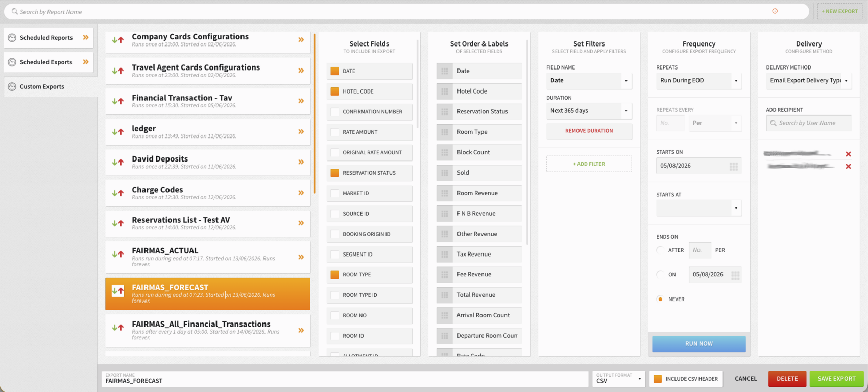Open the Scheduled Exports section
Screen dimensions: 868x392
click(49, 62)
